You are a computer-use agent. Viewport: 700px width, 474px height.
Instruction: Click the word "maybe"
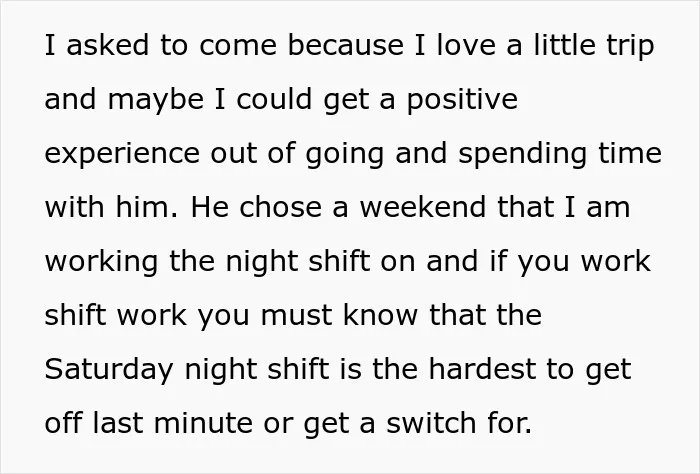click(156, 100)
